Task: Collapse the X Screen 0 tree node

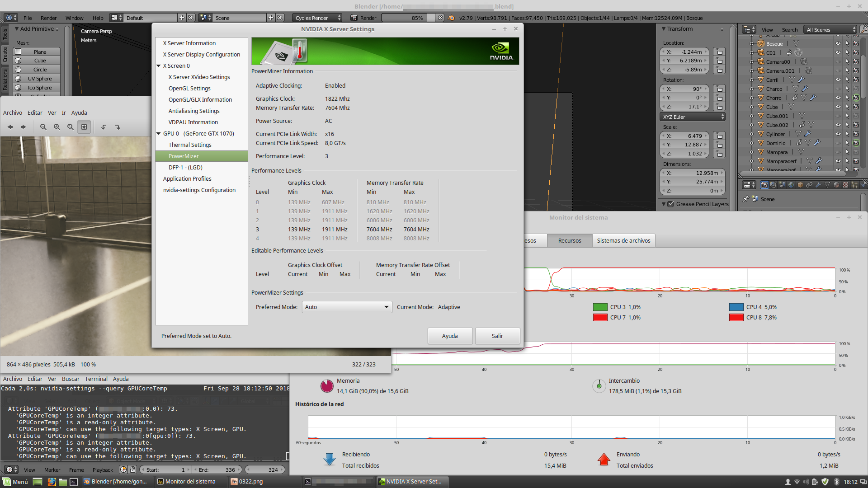Action: 159,66
